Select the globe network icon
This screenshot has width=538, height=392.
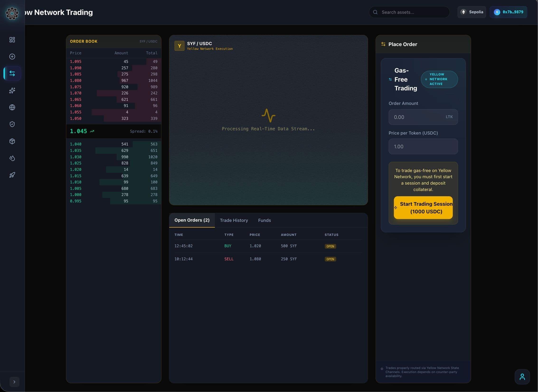[12, 107]
